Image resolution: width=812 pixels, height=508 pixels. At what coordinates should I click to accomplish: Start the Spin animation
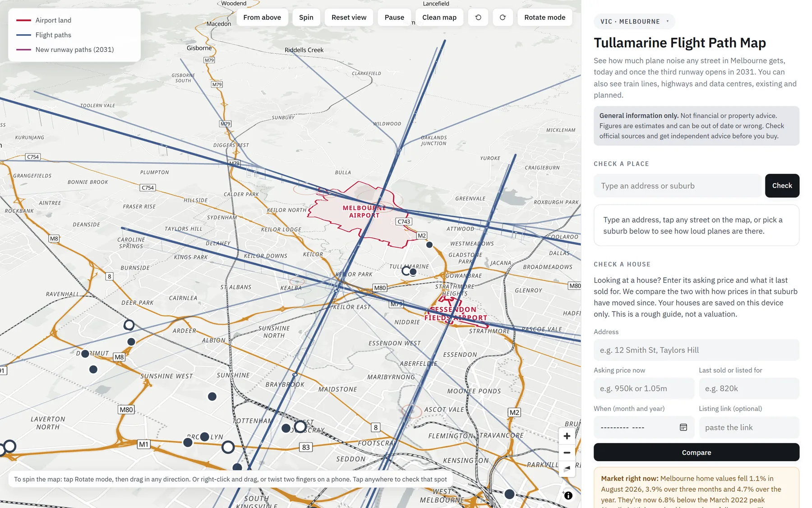(306, 17)
